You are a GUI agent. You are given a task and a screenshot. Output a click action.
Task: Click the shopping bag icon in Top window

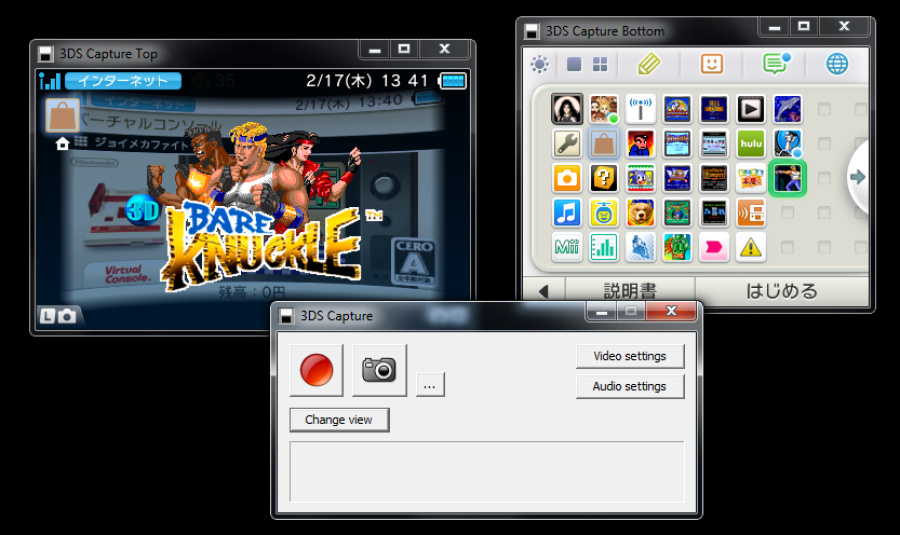click(x=62, y=115)
